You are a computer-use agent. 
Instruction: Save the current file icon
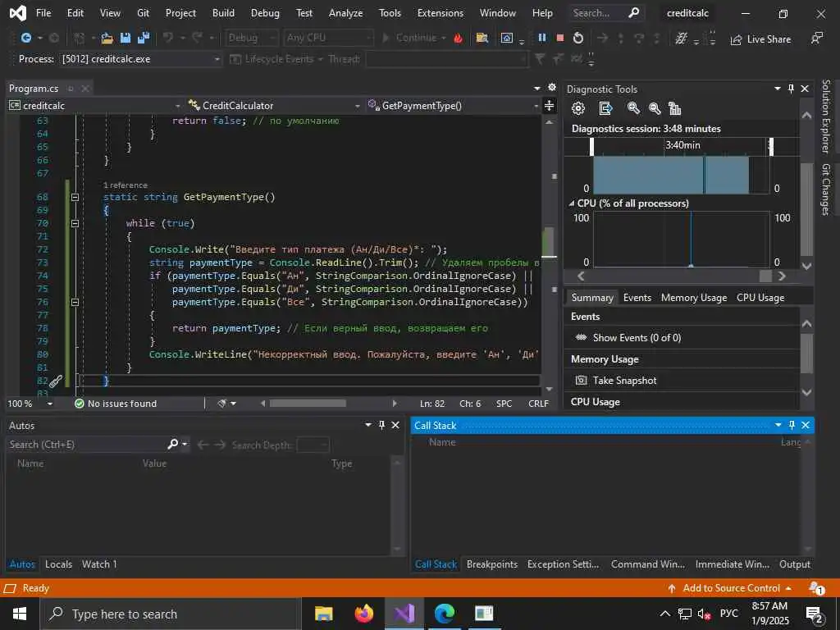(126, 38)
